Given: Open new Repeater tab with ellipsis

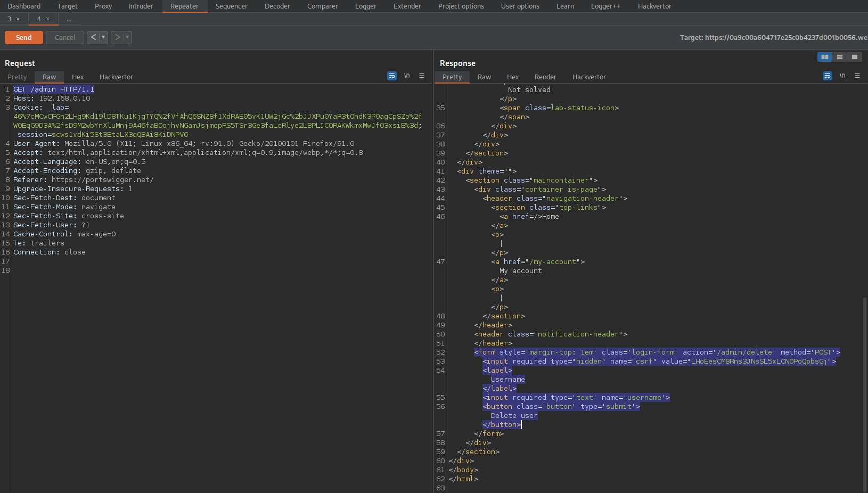Looking at the screenshot, I should 69,19.
